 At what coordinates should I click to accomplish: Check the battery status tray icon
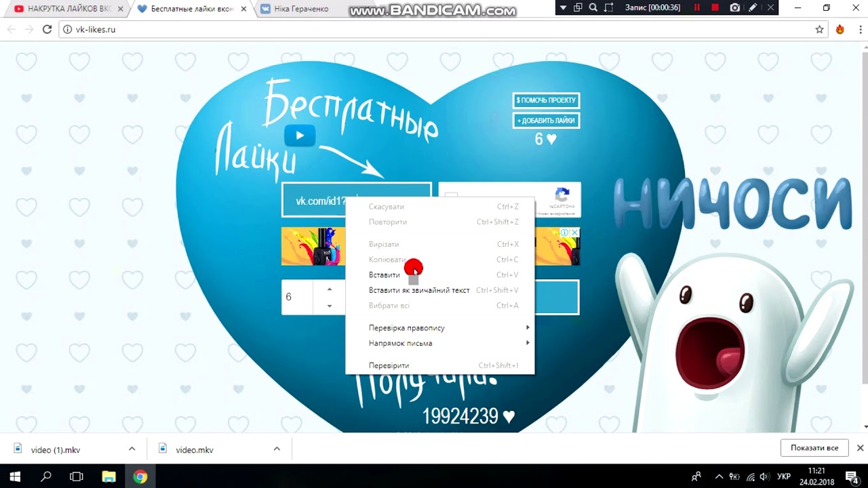[734, 476]
